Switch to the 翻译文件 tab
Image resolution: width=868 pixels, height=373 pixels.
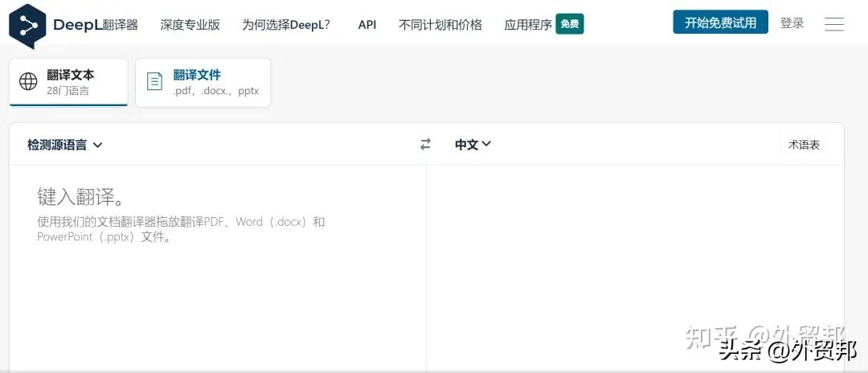pyautogui.click(x=203, y=82)
